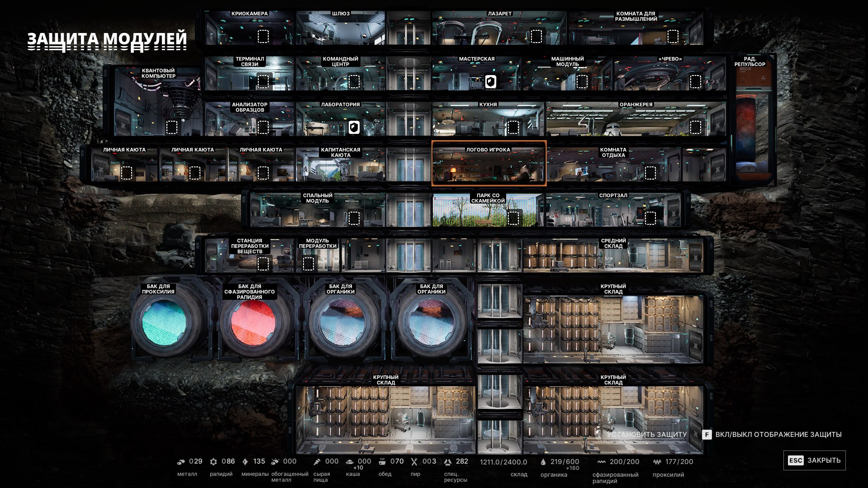Viewport: 868px width, 488px height.
Task: Click the shield icon in Мастерская
Action: [491, 82]
